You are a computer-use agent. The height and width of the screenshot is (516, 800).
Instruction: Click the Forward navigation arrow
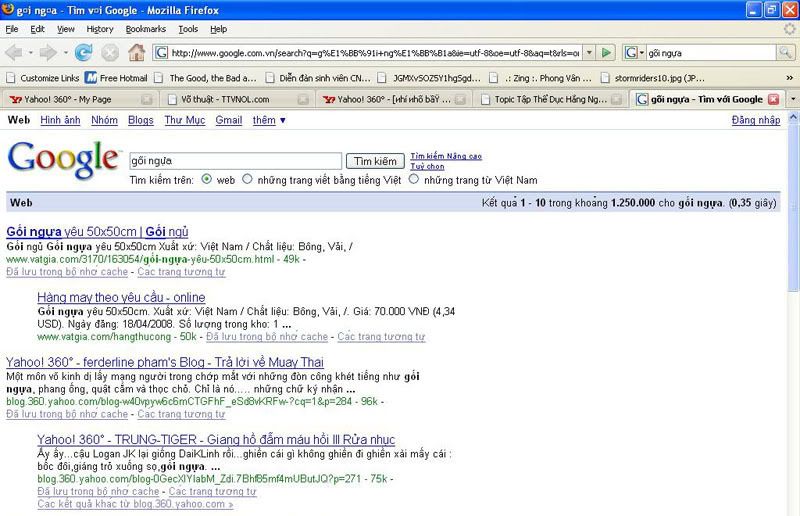(48, 53)
